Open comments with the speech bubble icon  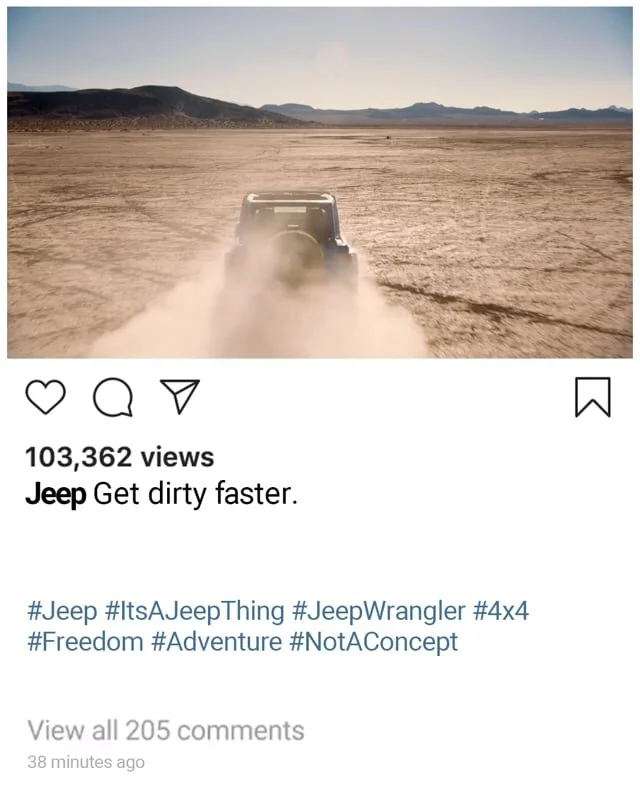click(x=113, y=398)
